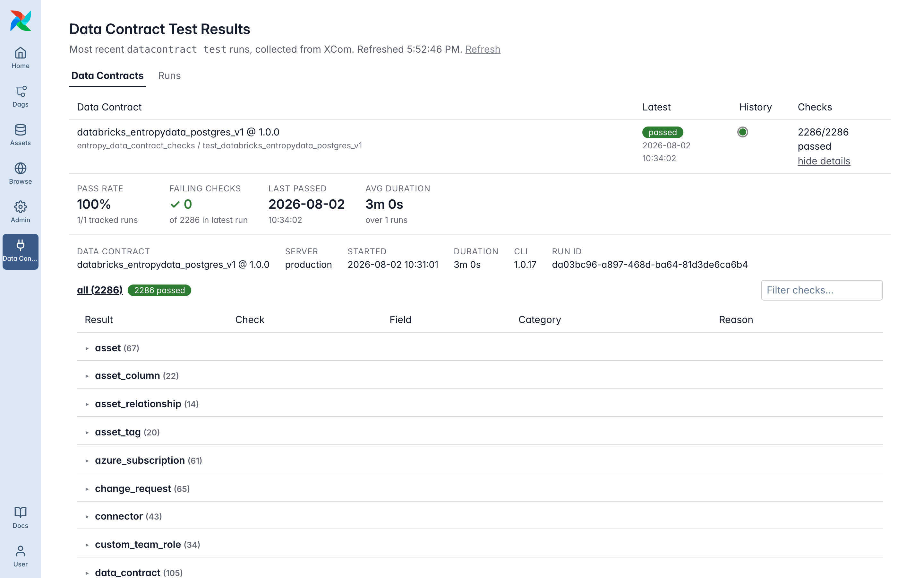Click the 2286/2286 passed checks text

click(x=823, y=139)
